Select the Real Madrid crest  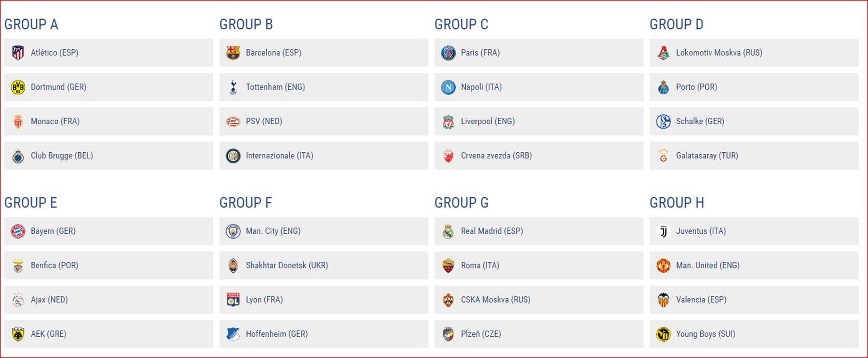coord(448,231)
